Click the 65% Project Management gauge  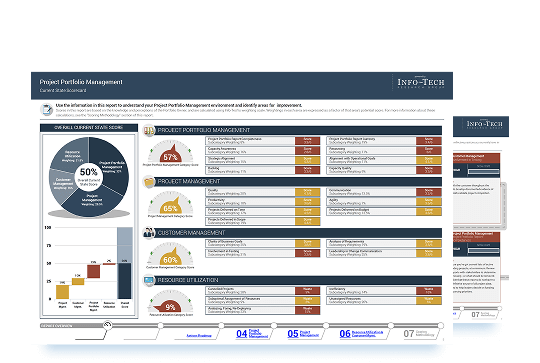tap(170, 204)
